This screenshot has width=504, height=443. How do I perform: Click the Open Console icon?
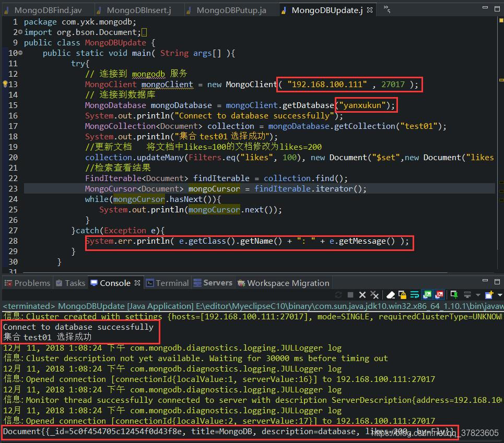pyautogui.click(x=489, y=294)
